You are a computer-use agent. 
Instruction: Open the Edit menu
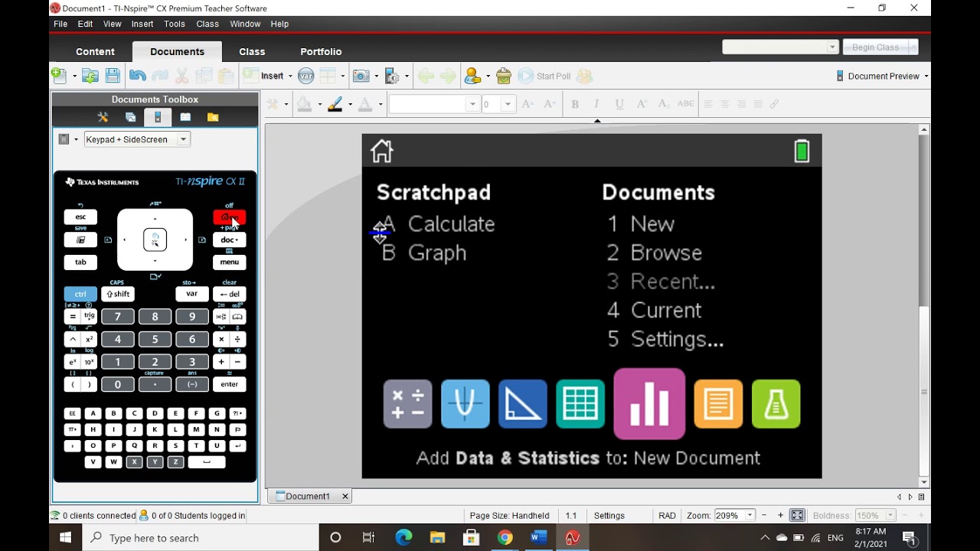click(x=85, y=24)
